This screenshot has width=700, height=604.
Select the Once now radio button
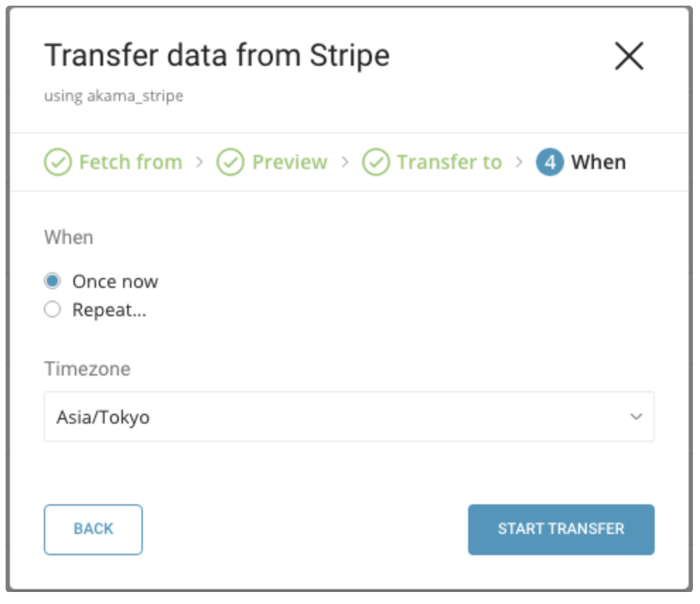pos(52,281)
